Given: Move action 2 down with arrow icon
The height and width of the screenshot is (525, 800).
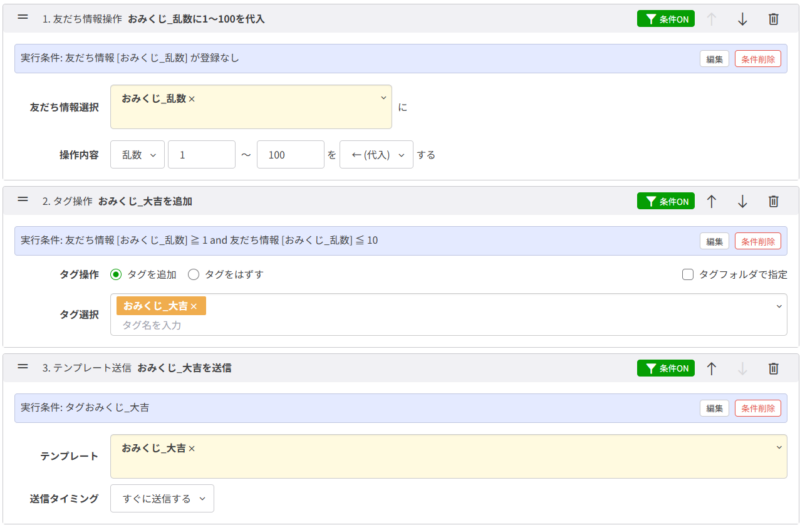Looking at the screenshot, I should 742,201.
